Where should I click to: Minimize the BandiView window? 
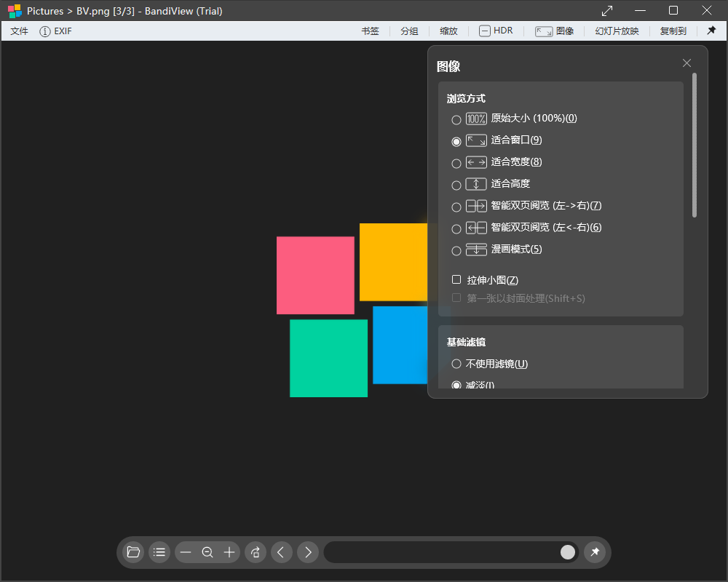point(640,10)
